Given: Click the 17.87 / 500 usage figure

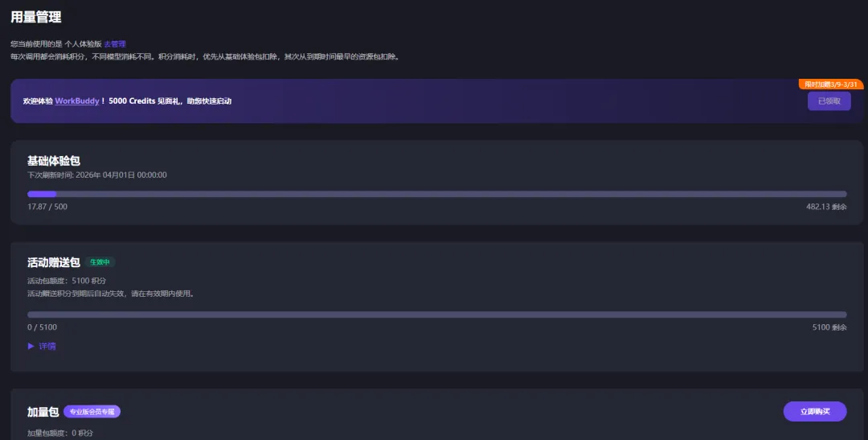Looking at the screenshot, I should point(47,207).
